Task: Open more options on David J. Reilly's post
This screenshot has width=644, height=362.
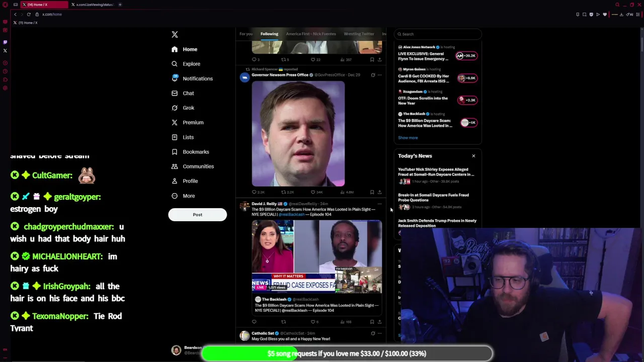Action: (x=380, y=204)
